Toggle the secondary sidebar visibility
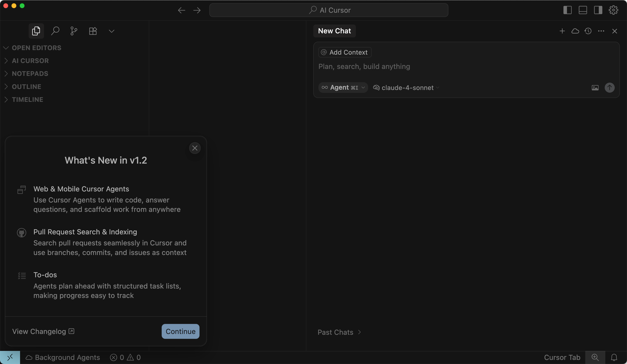The image size is (627, 364). point(598,10)
